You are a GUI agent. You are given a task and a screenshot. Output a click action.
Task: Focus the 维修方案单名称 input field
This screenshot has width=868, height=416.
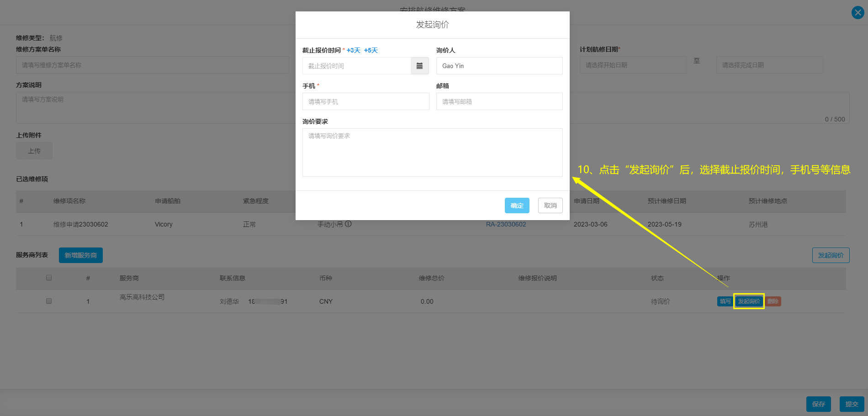[153, 65]
